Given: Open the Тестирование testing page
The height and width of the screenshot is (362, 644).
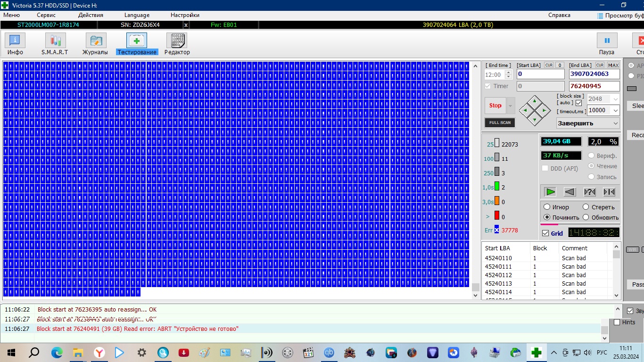Looking at the screenshot, I should [x=137, y=44].
